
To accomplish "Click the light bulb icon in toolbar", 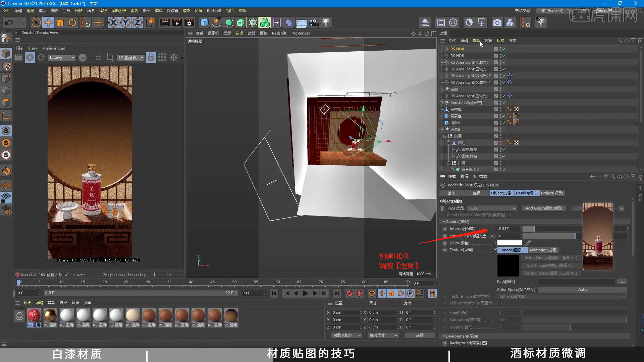I will [326, 22].
